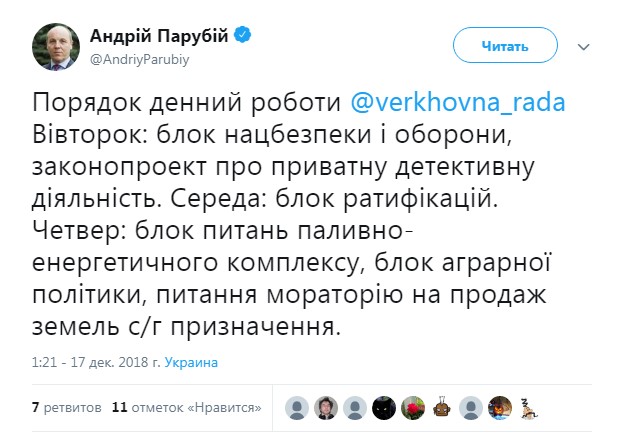View the 11 отметок «Нравится» list

click(x=187, y=408)
